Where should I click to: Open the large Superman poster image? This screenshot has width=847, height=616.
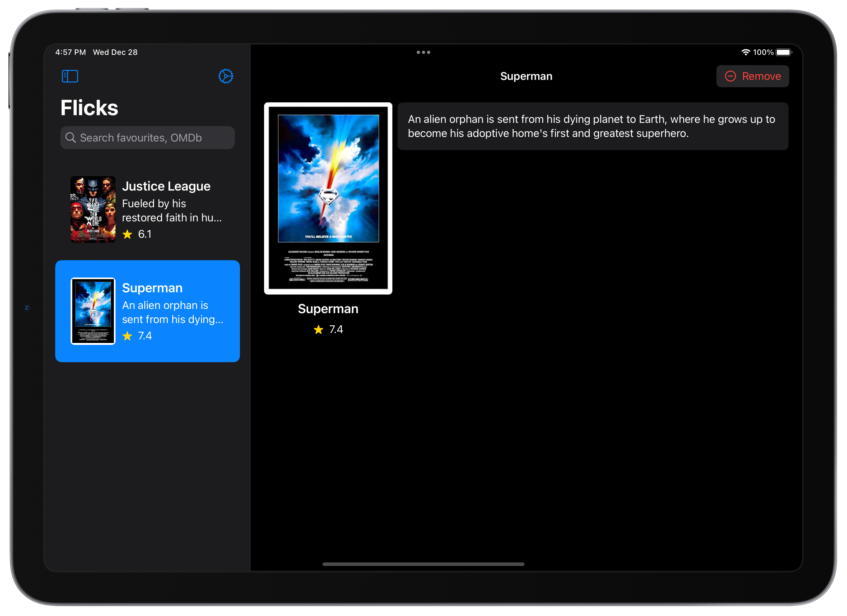pyautogui.click(x=328, y=198)
